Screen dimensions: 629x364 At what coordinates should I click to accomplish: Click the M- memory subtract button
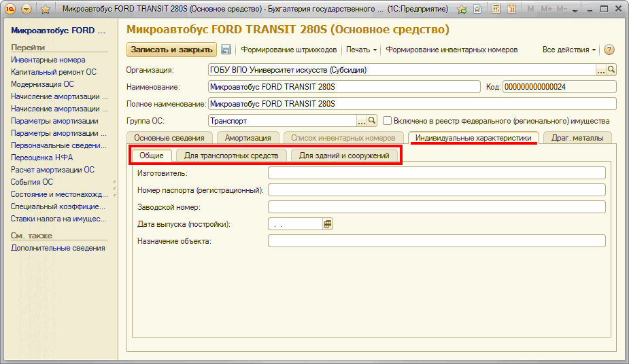point(562,10)
